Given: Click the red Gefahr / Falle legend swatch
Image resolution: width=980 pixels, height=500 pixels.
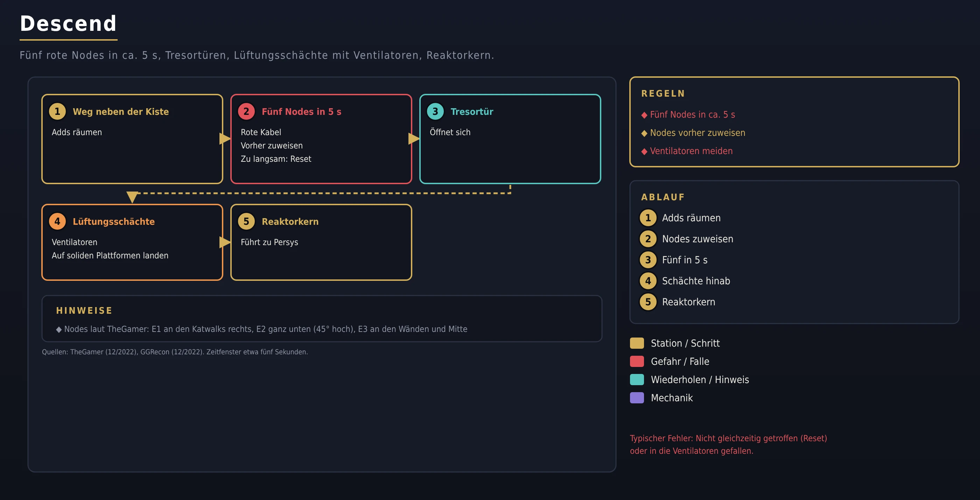Looking at the screenshot, I should tap(637, 361).
